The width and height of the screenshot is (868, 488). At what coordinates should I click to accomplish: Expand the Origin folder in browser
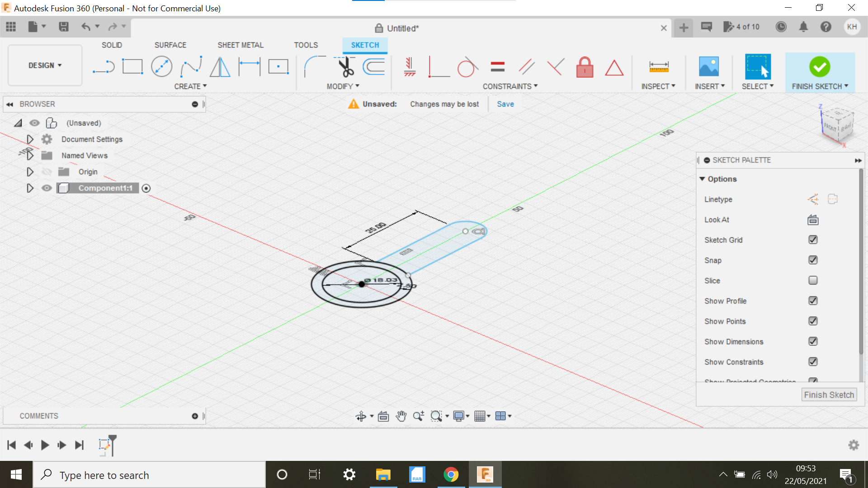tap(30, 172)
